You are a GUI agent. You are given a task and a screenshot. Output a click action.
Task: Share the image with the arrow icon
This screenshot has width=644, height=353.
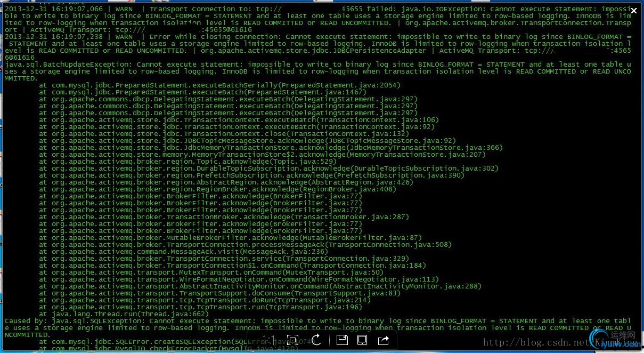point(384,340)
